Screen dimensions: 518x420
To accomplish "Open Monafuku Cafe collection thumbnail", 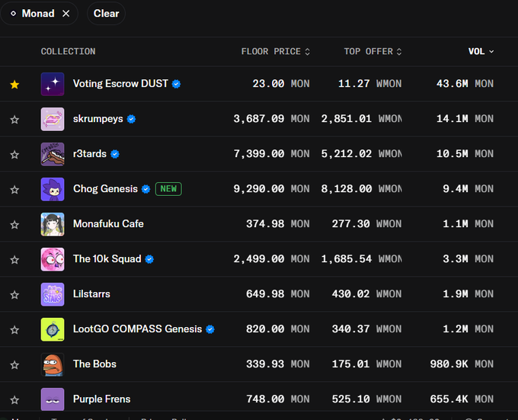I will [53, 224].
